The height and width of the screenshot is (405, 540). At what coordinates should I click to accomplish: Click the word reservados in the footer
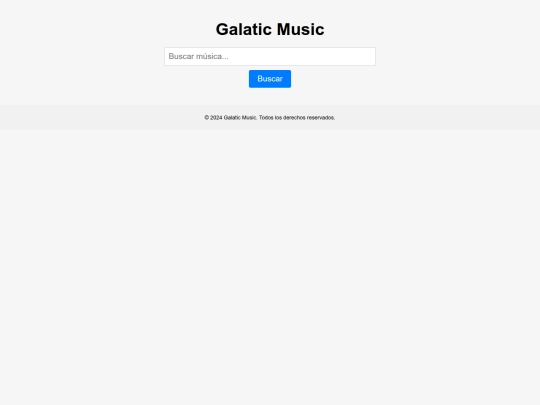[x=321, y=118]
